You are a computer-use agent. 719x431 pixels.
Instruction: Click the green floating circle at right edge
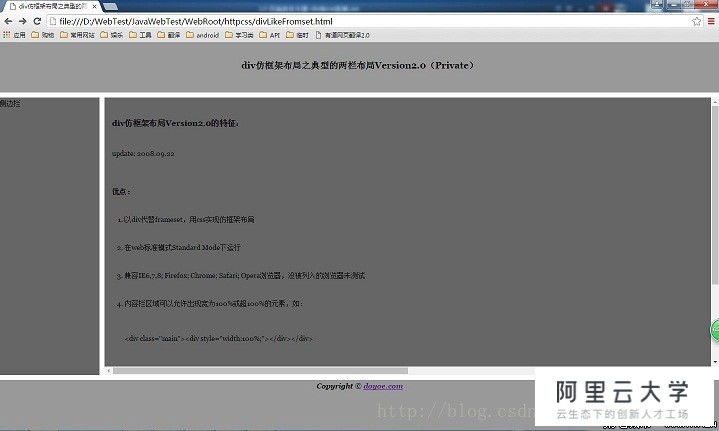point(715,330)
